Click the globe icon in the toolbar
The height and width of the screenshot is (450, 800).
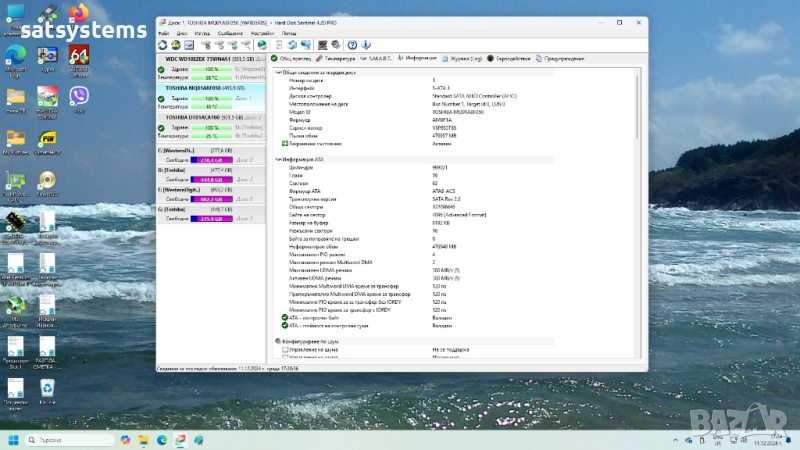tap(263, 44)
